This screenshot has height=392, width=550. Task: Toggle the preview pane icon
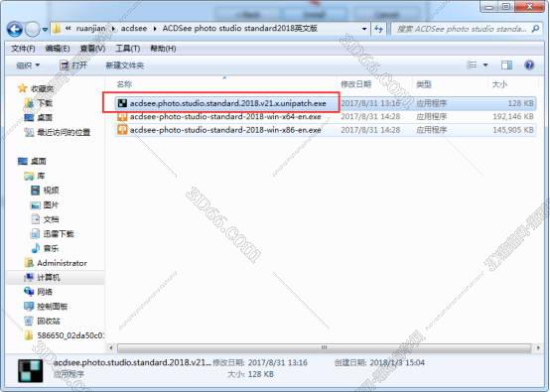[x=506, y=65]
